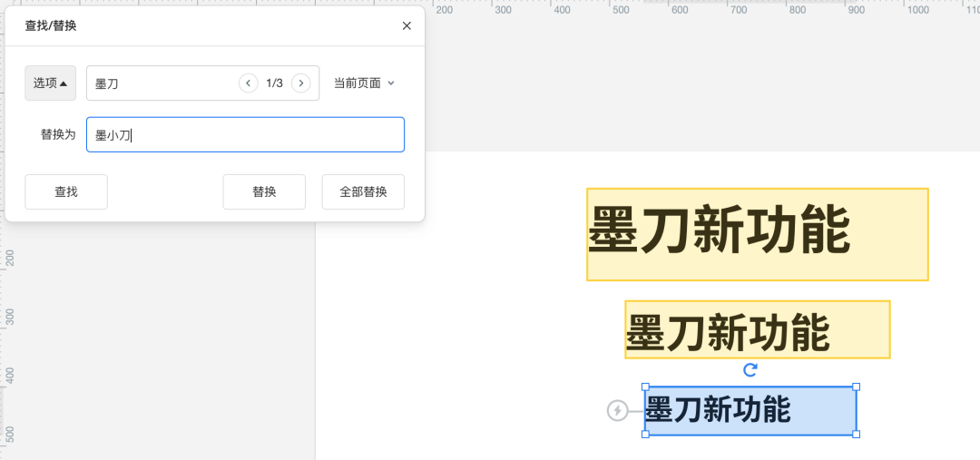980x460 pixels.
Task: Click the 替换为 label
Action: point(58,134)
